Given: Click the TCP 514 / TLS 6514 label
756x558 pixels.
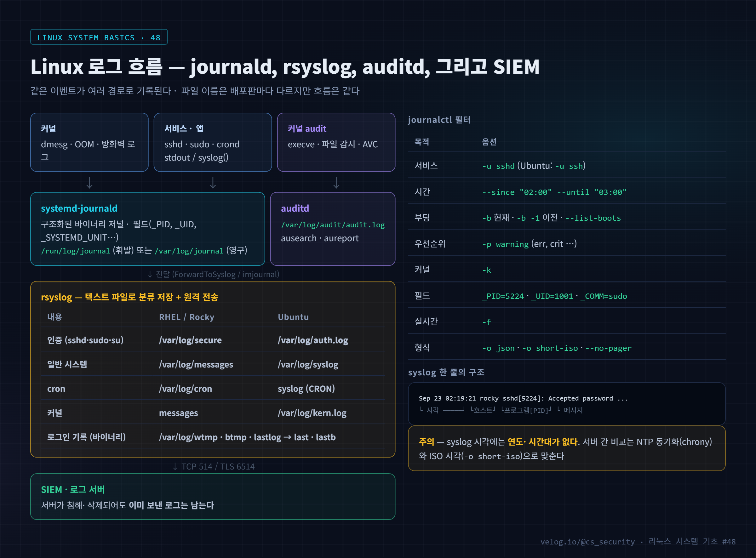Looking at the screenshot, I should (214, 466).
